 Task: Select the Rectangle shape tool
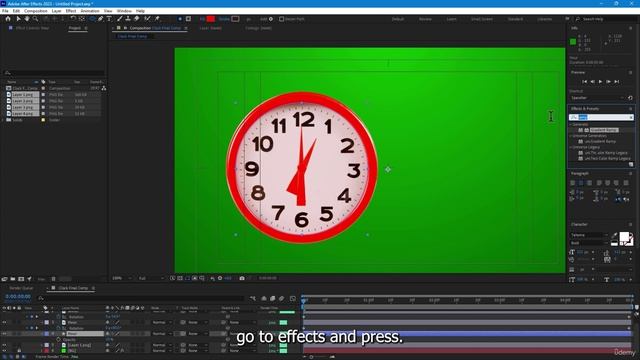coord(92,19)
